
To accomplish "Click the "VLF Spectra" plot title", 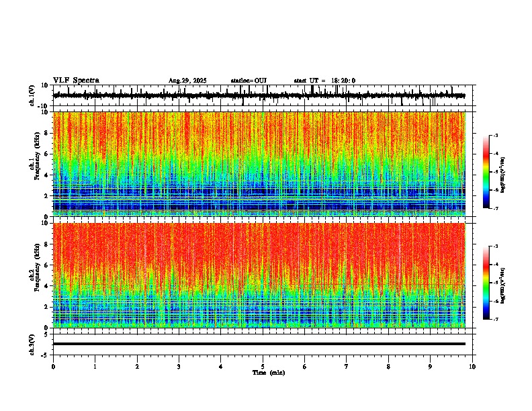I will point(77,81).
